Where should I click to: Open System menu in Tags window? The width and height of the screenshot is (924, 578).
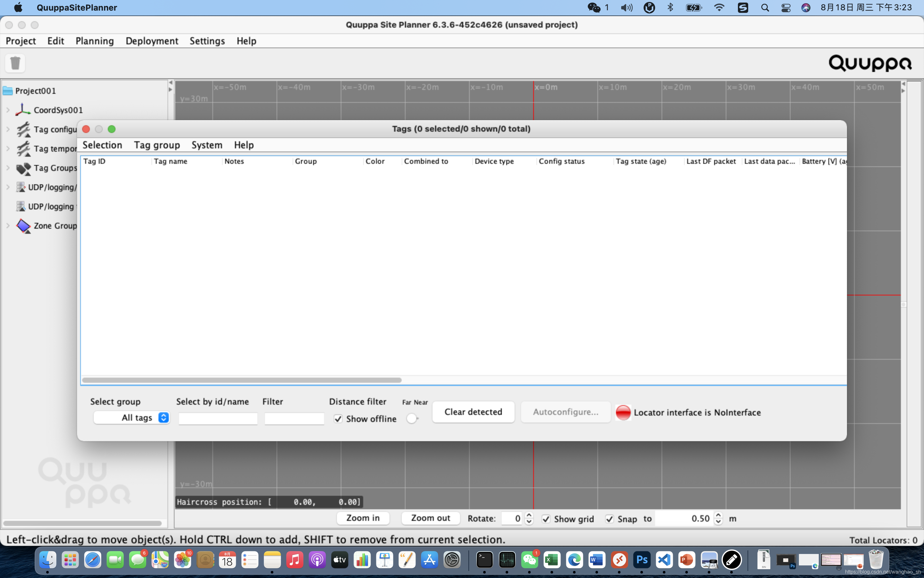coord(207,145)
